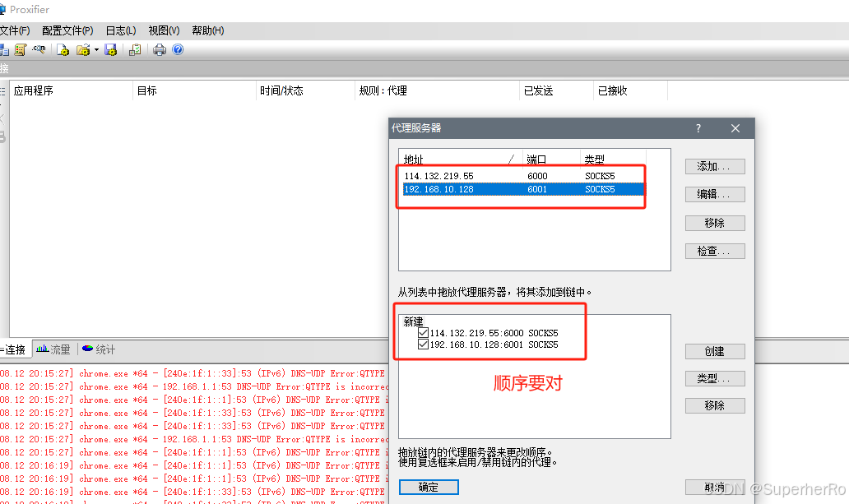Click 创建 chain button
849x504 pixels.
[715, 351]
